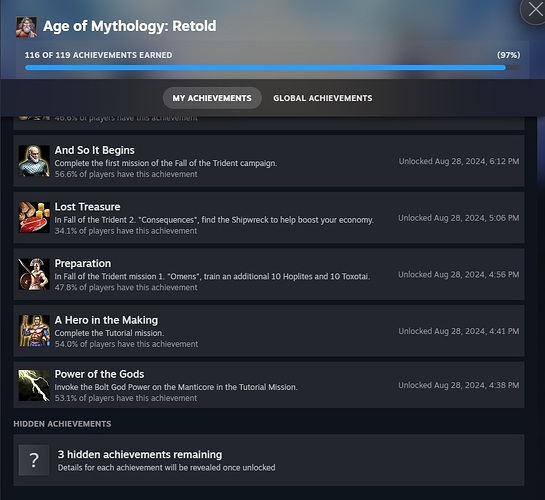Click the 'find the Shipwreck' description text
The image size is (545, 500).
click(x=214, y=220)
